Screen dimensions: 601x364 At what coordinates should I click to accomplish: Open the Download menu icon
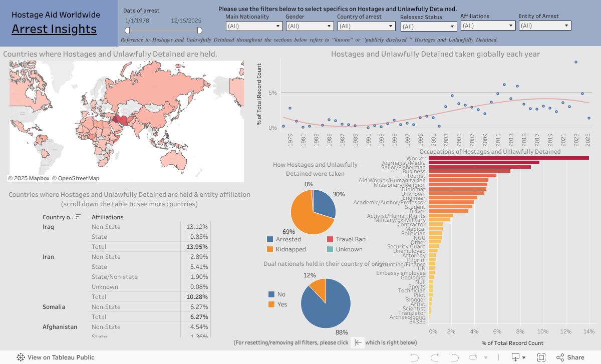coord(518,357)
